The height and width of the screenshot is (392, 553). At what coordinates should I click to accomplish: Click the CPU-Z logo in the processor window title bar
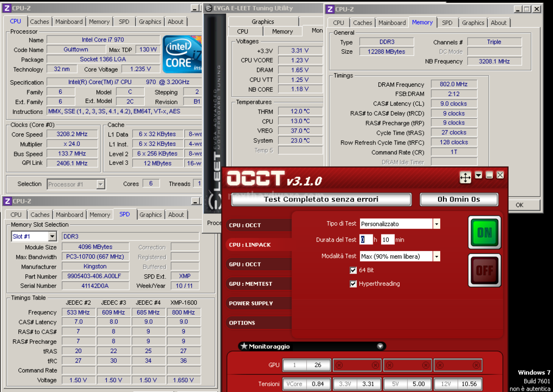click(x=7, y=8)
